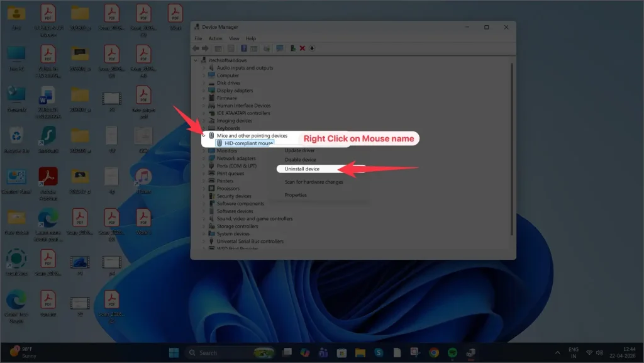Select the Print queues category
Viewport: 644px width, 363px height.
pyautogui.click(x=230, y=173)
